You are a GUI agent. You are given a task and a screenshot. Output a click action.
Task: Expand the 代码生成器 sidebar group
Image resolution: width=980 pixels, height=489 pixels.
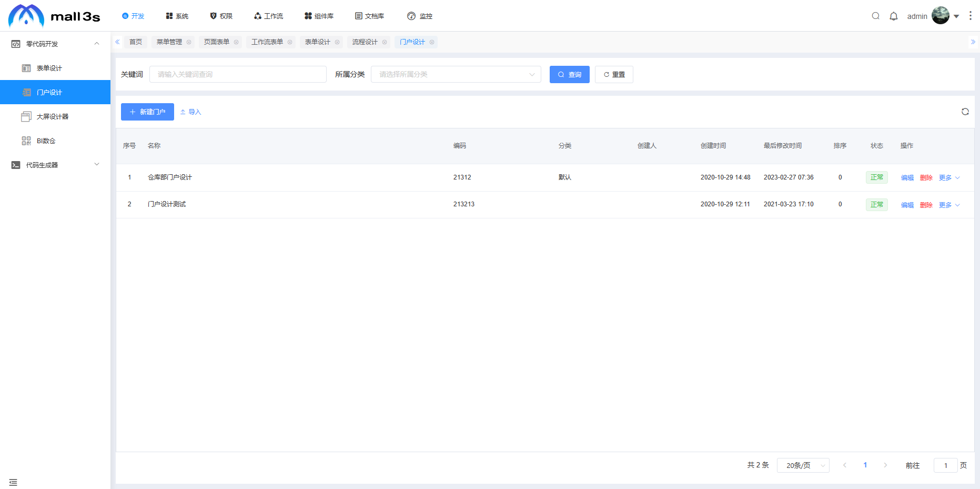(55, 165)
